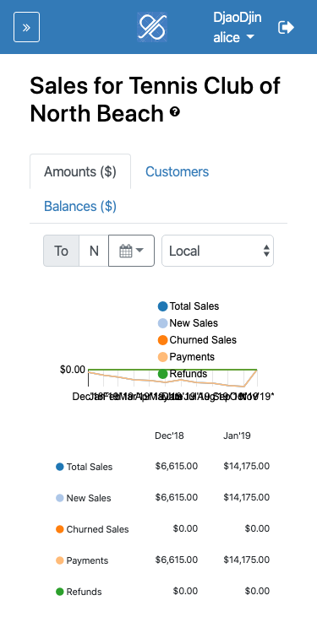317x644 pixels.
Task: Toggle Total Sales series in chart legend
Action: tap(189, 306)
